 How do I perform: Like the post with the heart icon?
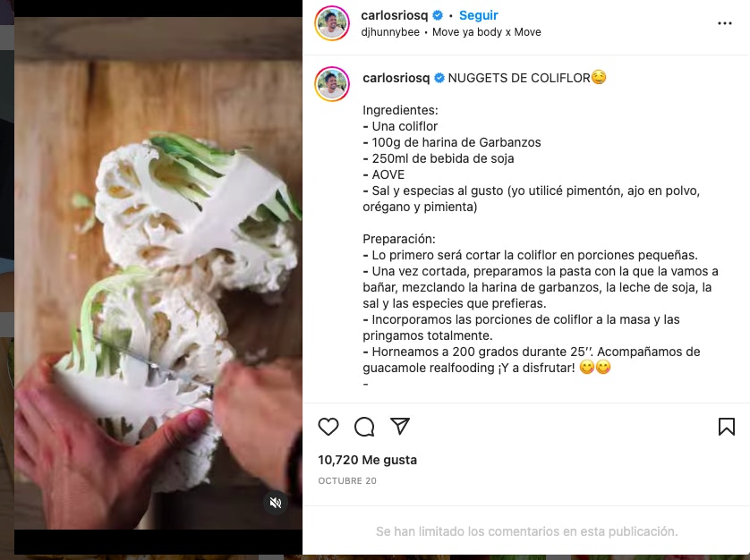click(328, 427)
